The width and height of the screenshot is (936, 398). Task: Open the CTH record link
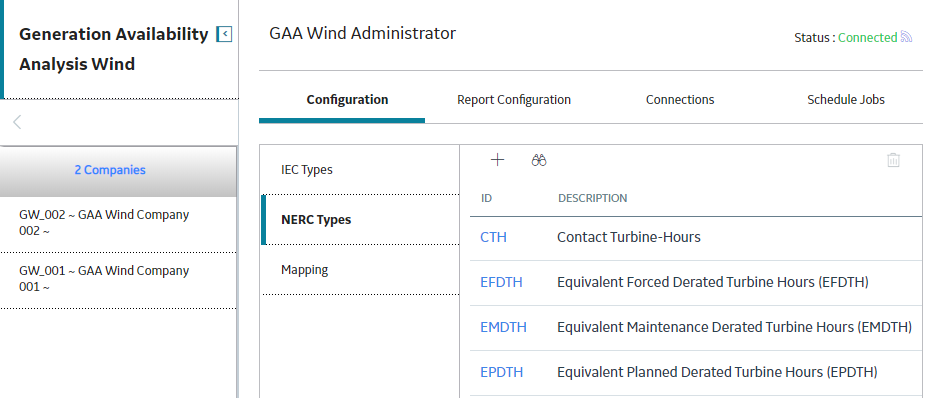pyautogui.click(x=493, y=237)
